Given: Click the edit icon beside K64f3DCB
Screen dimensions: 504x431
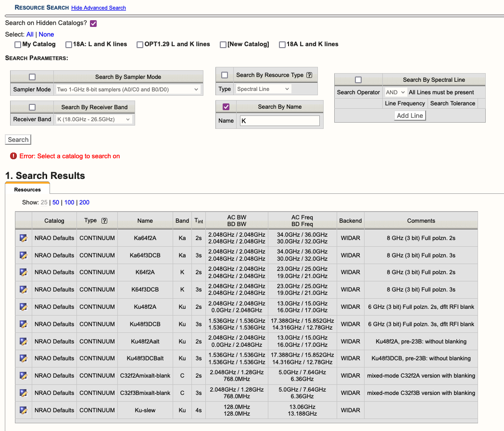Looking at the screenshot, I should [x=23, y=289].
